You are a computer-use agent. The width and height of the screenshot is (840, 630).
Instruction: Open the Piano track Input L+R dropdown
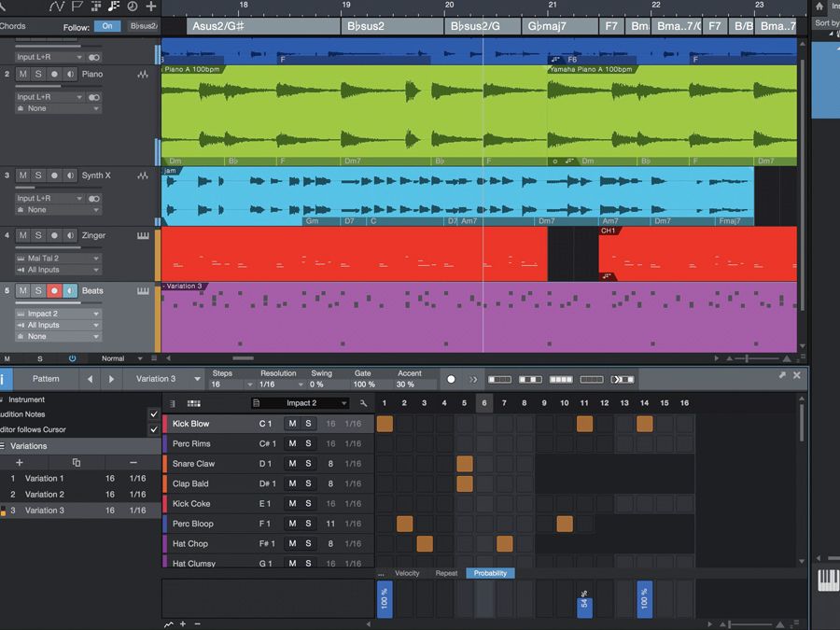49,97
